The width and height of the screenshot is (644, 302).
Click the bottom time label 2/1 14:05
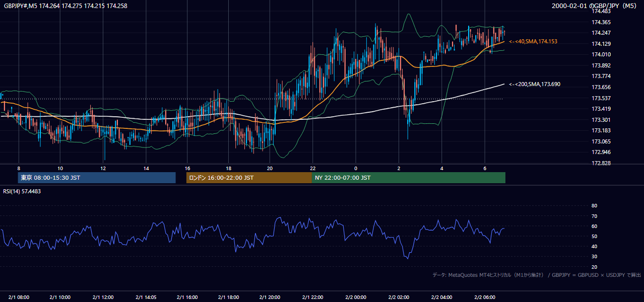[x=146, y=297]
